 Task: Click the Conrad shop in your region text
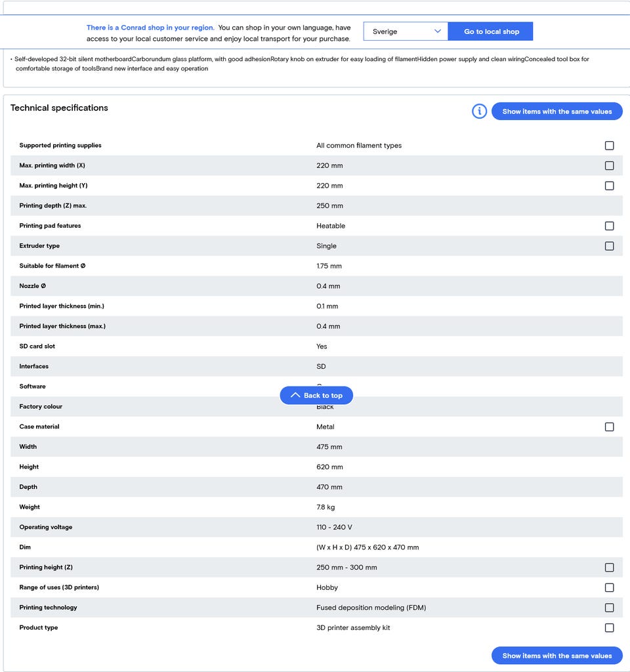coord(150,28)
